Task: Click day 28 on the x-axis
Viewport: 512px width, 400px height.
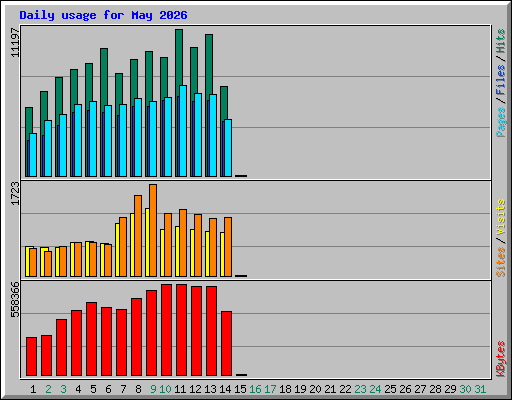Action: tap(435, 389)
